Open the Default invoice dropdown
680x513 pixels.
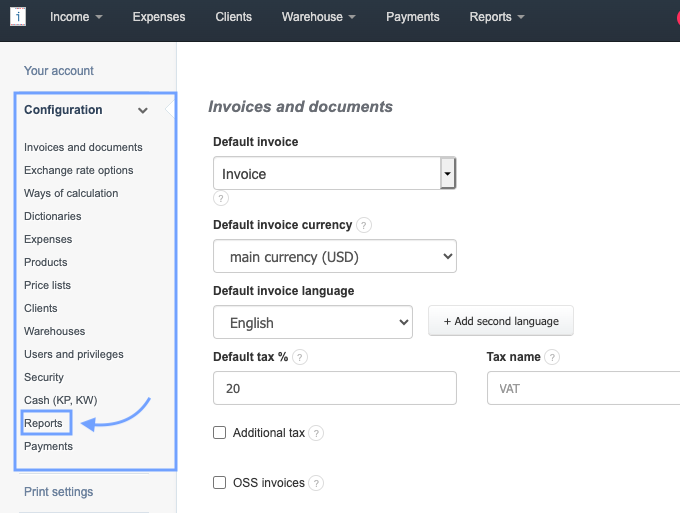[x=334, y=174]
